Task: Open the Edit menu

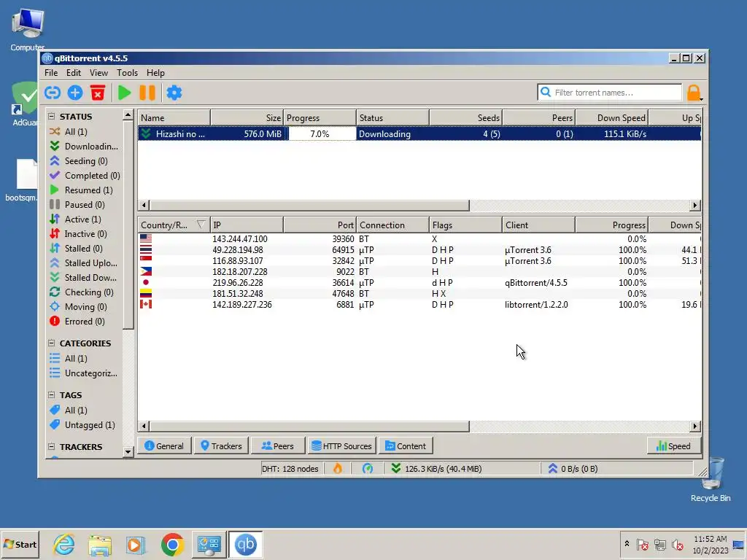Action: pyautogui.click(x=74, y=73)
